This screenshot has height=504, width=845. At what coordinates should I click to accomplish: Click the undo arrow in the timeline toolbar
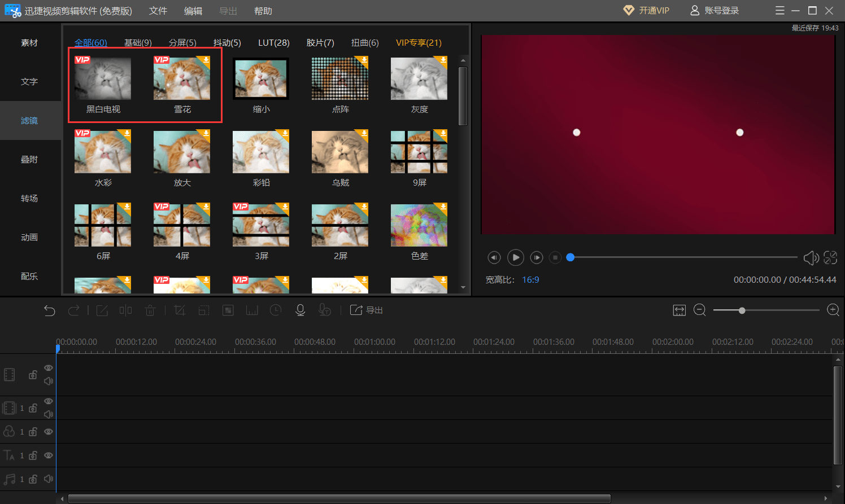pos(50,310)
